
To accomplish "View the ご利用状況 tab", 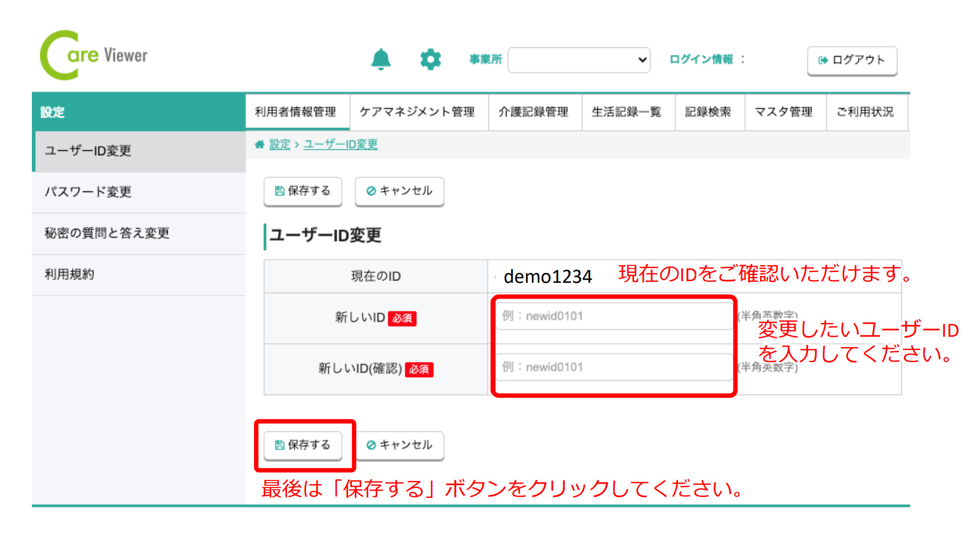I will point(865,112).
